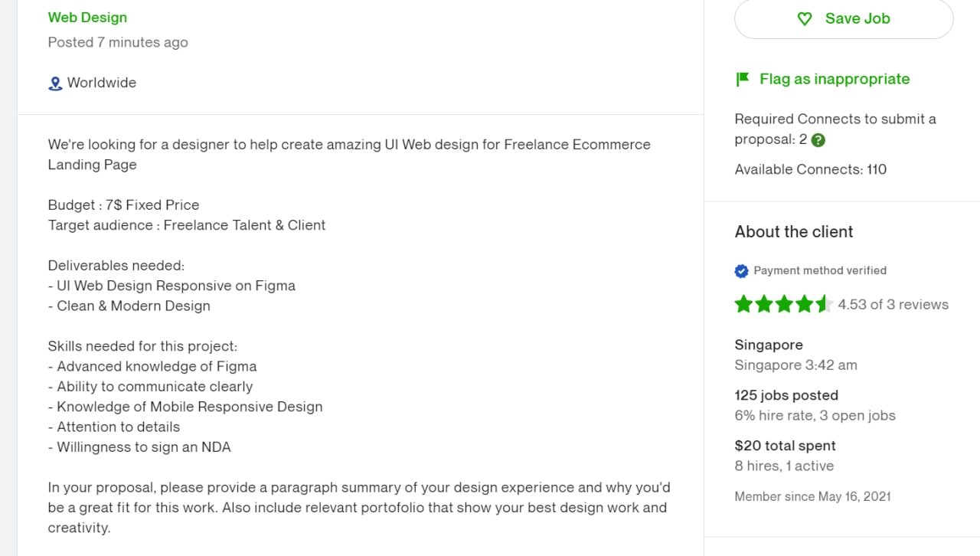The height and width of the screenshot is (556, 980).
Task: Click the first green rating star
Action: [744, 304]
